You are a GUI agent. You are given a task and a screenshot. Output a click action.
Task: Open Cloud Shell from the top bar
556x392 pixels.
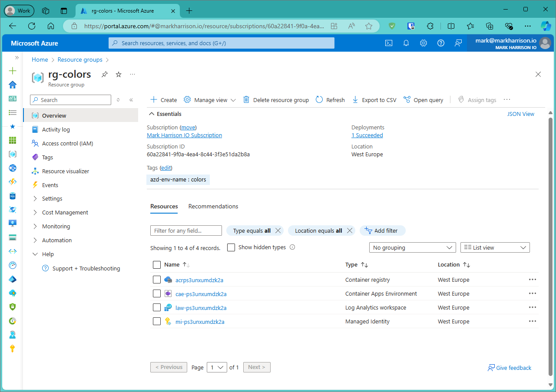pos(389,43)
